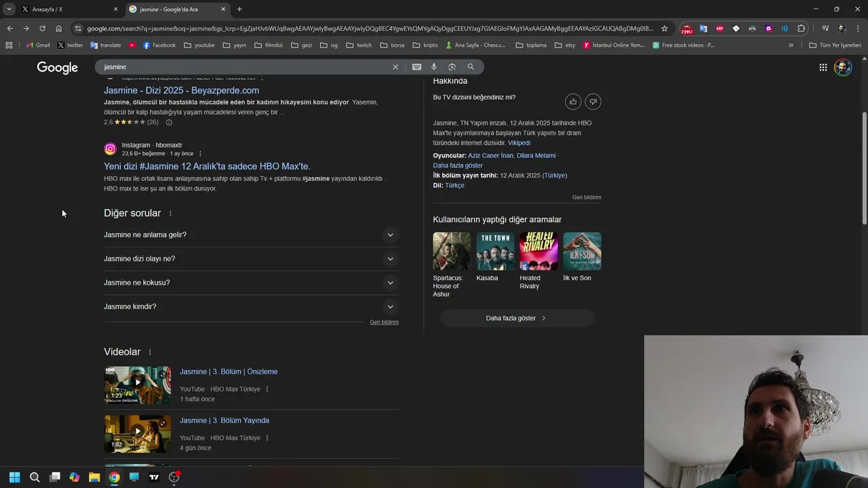Like this TV series thumbs up
This screenshot has width=868, height=488.
573,102
